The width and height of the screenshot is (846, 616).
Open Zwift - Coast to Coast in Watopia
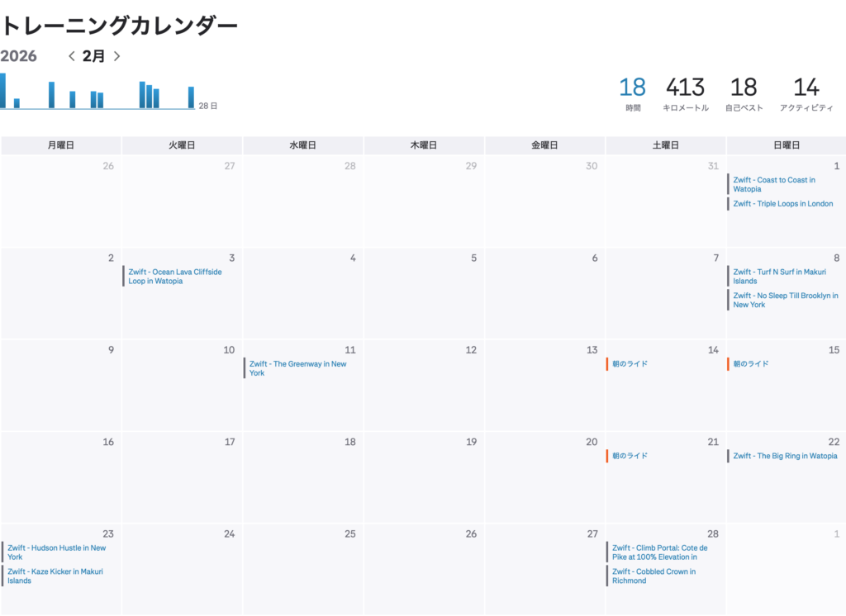pos(773,184)
